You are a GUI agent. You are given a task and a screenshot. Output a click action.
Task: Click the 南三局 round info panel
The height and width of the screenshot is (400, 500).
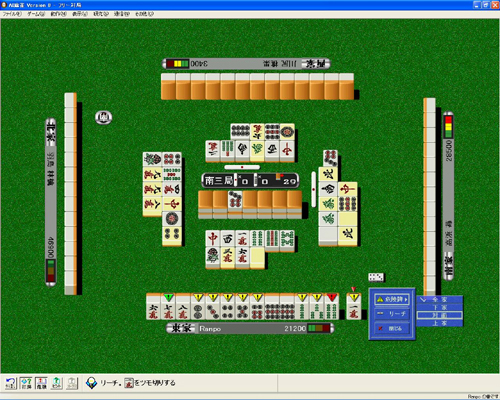pyautogui.click(x=250, y=181)
